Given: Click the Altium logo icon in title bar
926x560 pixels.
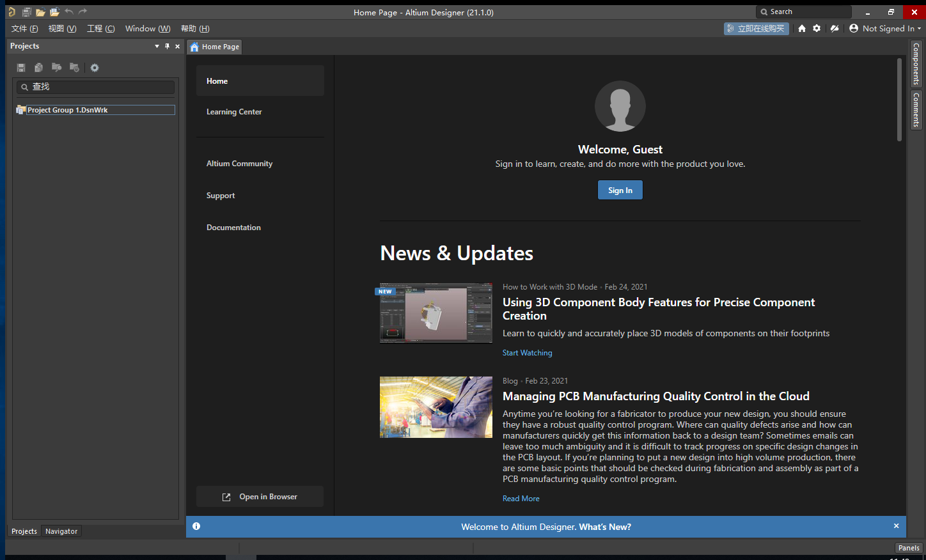Looking at the screenshot, I should tap(12, 12).
